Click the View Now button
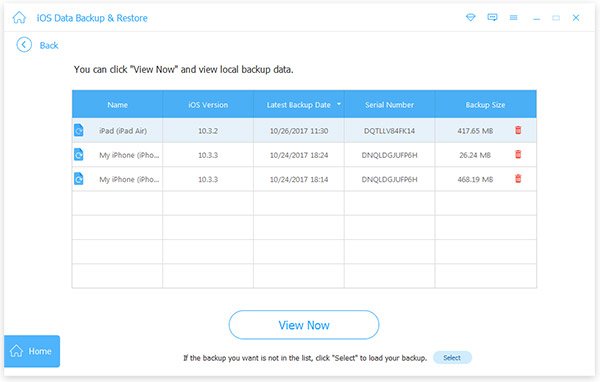The width and height of the screenshot is (600, 382). click(x=304, y=325)
